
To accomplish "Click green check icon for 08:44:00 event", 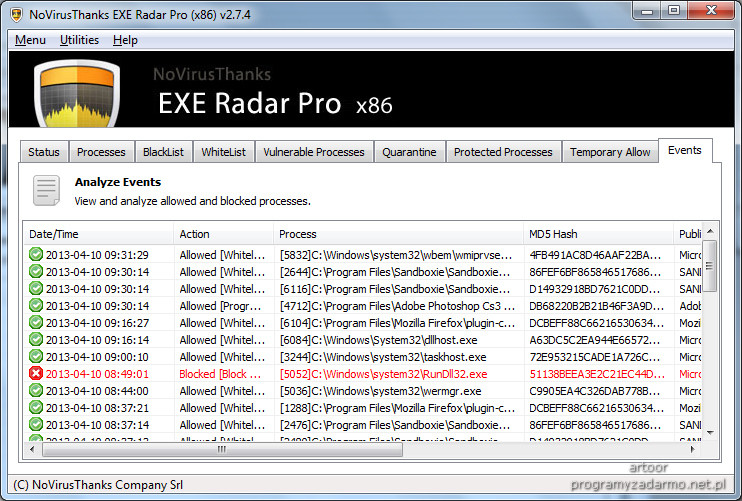I will (x=36, y=391).
